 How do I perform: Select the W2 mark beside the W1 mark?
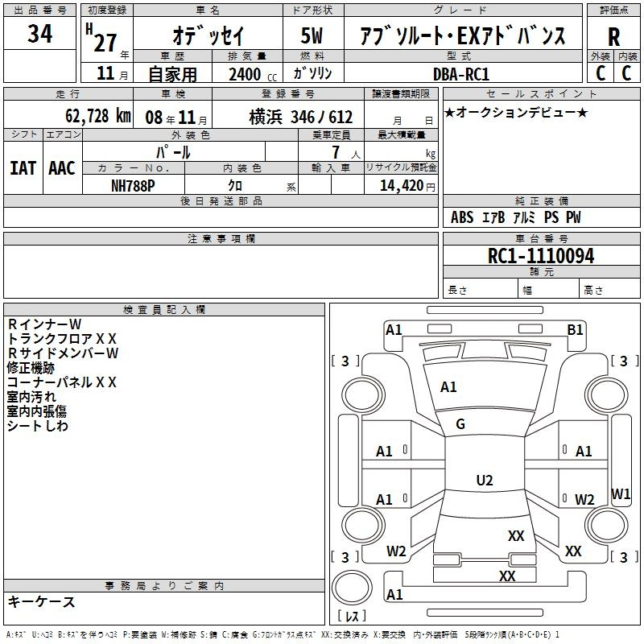pyautogui.click(x=584, y=499)
